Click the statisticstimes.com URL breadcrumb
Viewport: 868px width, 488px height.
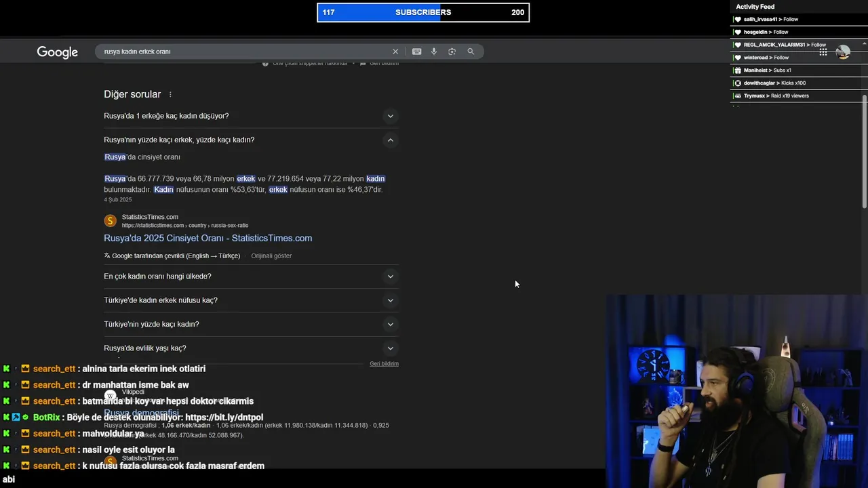tap(185, 225)
